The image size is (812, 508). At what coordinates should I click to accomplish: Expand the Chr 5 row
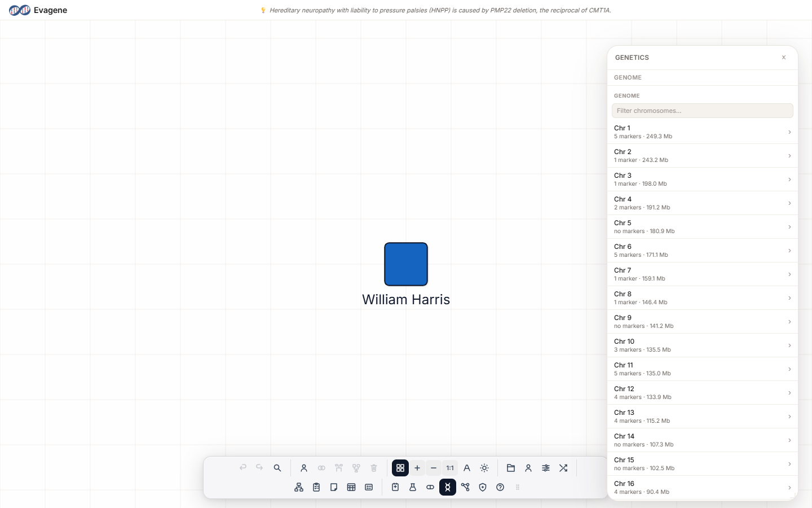[x=703, y=227]
